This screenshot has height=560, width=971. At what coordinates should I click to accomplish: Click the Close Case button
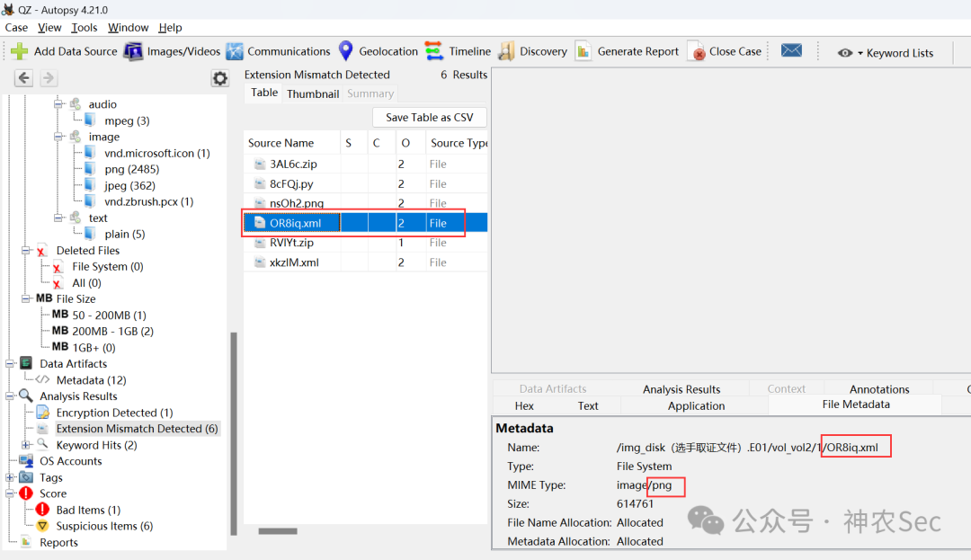(726, 51)
